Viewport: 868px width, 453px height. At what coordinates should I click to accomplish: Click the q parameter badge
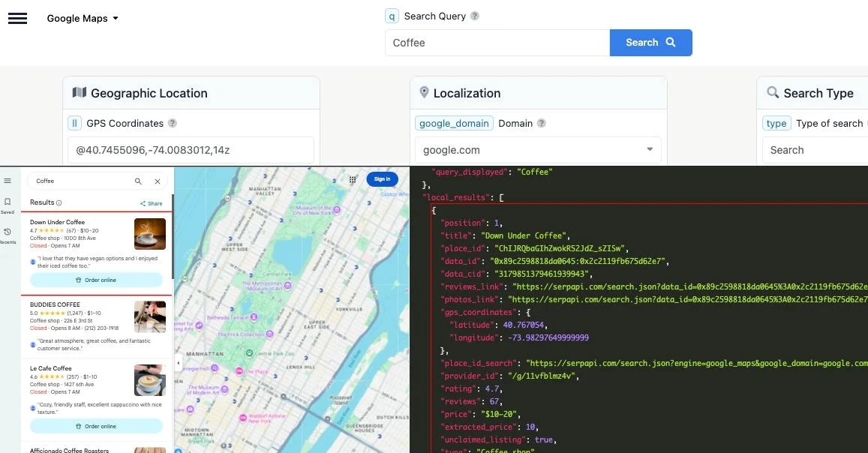pos(392,16)
